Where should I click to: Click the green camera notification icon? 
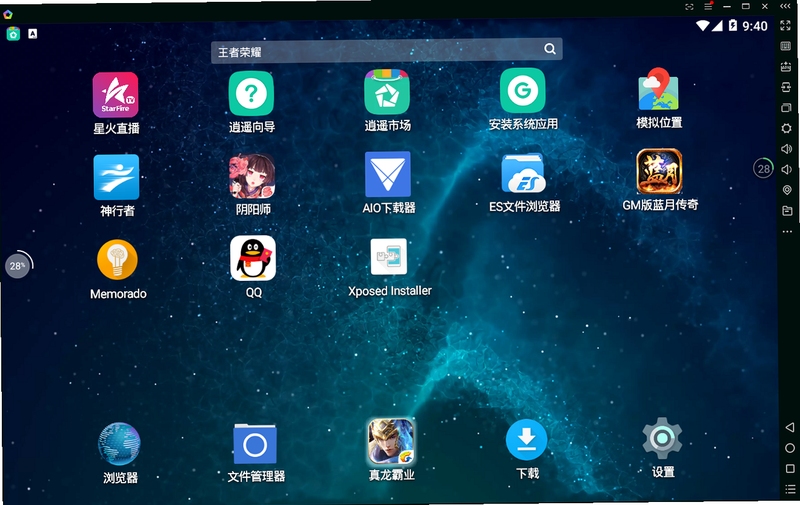(x=13, y=34)
